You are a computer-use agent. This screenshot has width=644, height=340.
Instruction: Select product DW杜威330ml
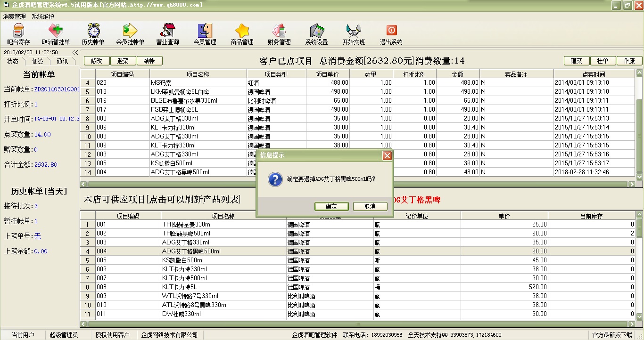[357, 314]
